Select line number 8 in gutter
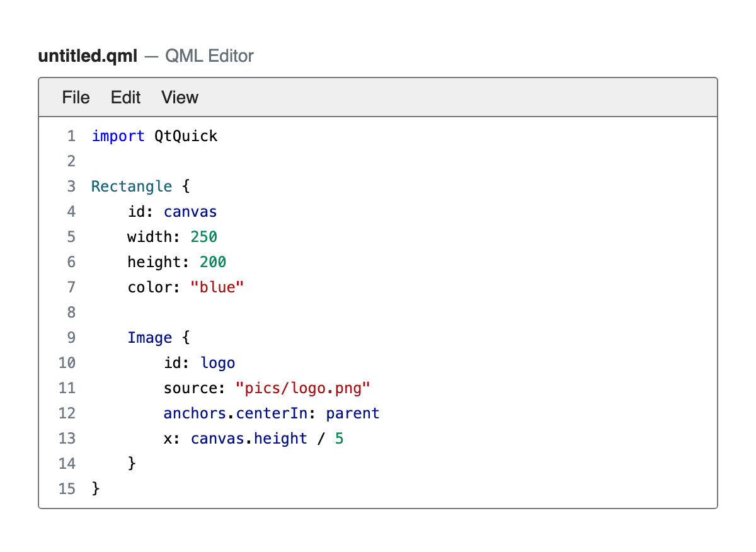 [71, 313]
